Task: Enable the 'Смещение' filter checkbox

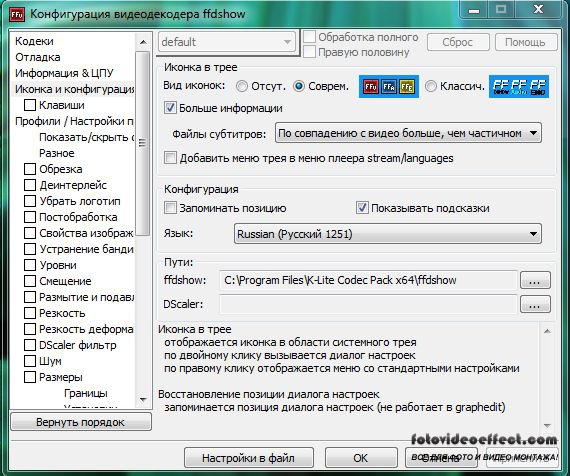Action: click(30, 281)
